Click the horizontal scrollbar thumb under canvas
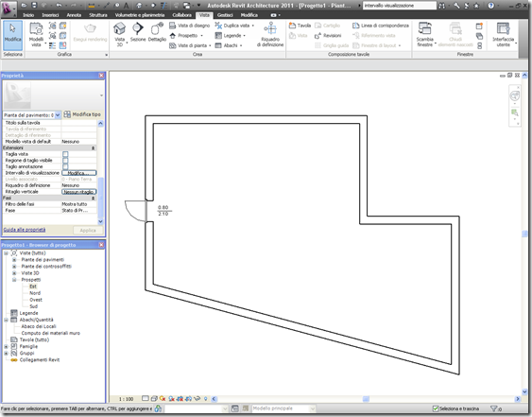The image size is (532, 417). tap(366, 399)
